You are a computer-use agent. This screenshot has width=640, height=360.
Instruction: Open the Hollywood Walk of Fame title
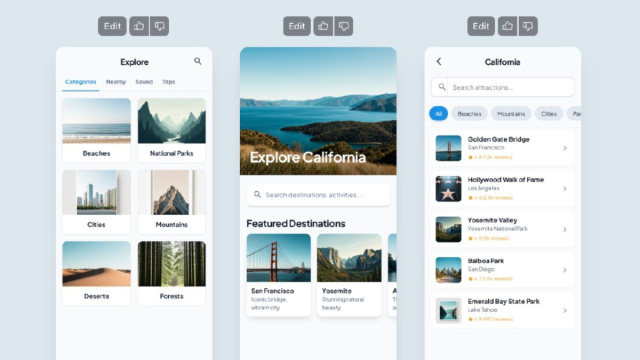[x=506, y=180]
